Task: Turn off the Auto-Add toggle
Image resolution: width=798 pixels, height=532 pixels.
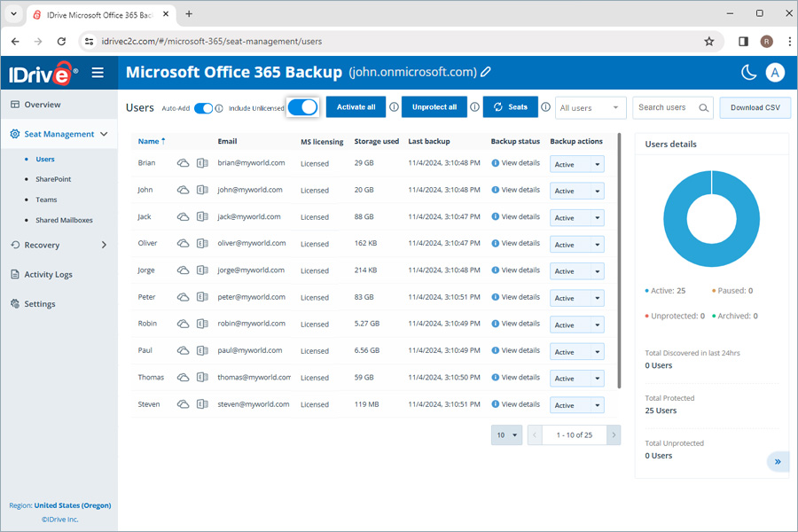Action: tap(203, 108)
